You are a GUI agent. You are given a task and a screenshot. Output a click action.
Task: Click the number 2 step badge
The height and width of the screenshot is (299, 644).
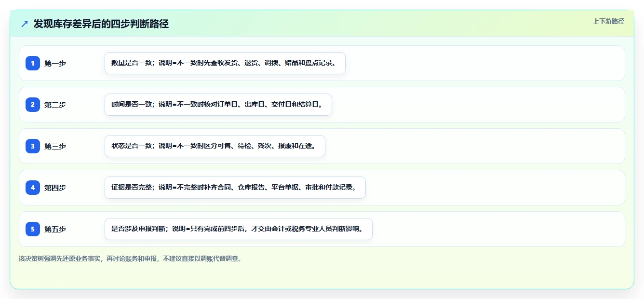(x=33, y=104)
